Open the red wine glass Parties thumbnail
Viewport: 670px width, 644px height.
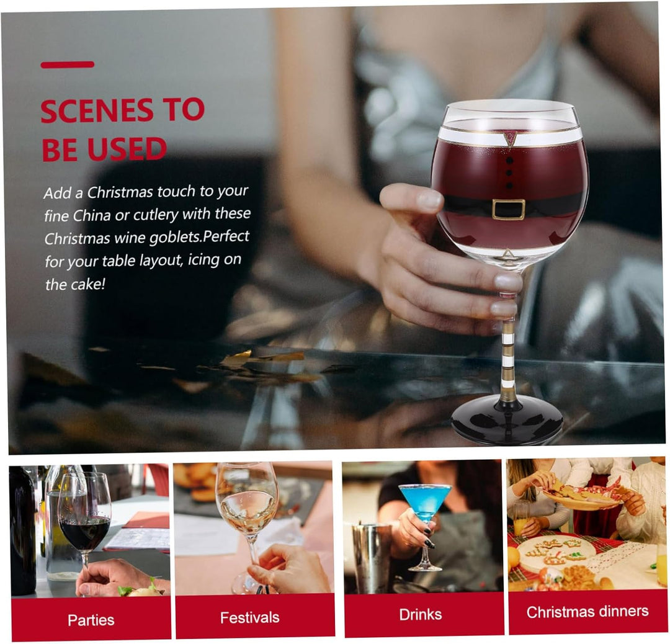90,530
